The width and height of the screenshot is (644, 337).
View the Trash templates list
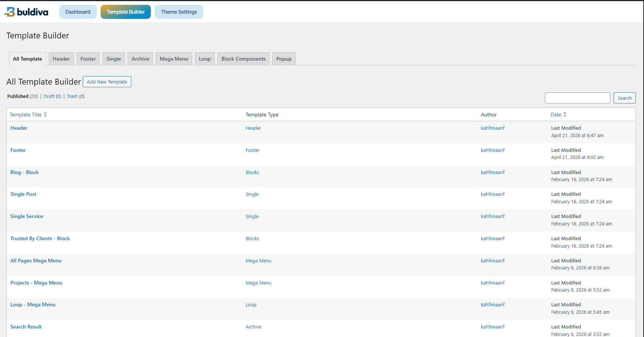point(72,96)
